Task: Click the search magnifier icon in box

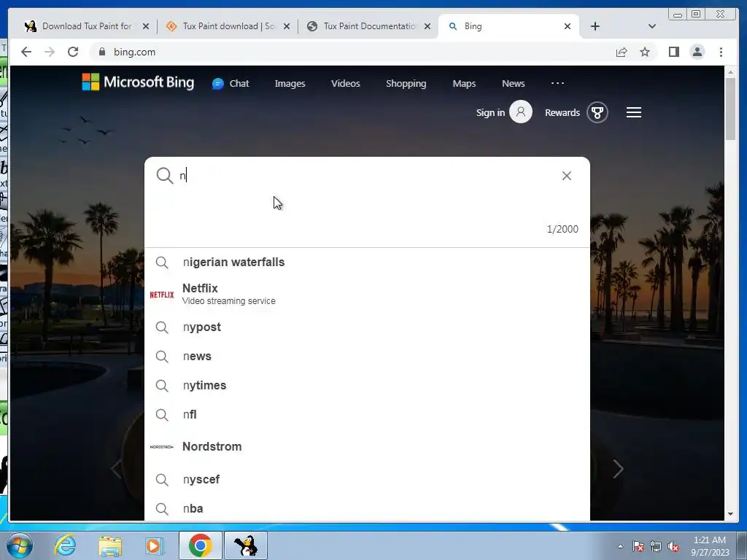Action: click(x=164, y=175)
